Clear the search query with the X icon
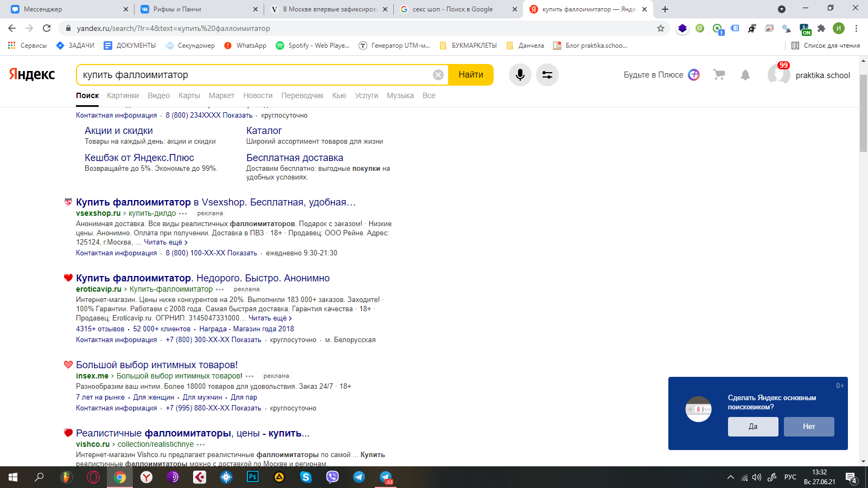868x488 pixels. (x=438, y=75)
